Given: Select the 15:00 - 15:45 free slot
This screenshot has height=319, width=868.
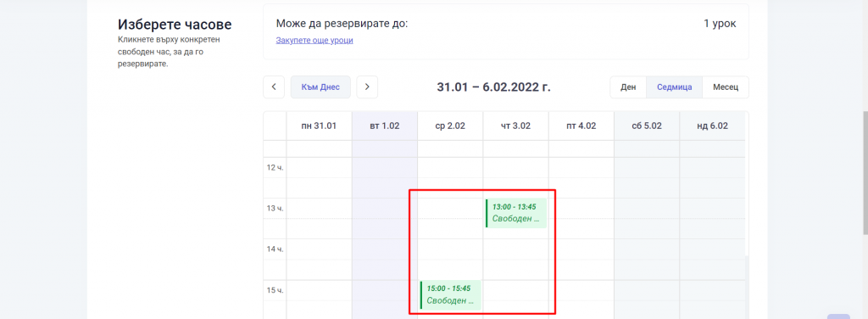Looking at the screenshot, I should [x=451, y=295].
